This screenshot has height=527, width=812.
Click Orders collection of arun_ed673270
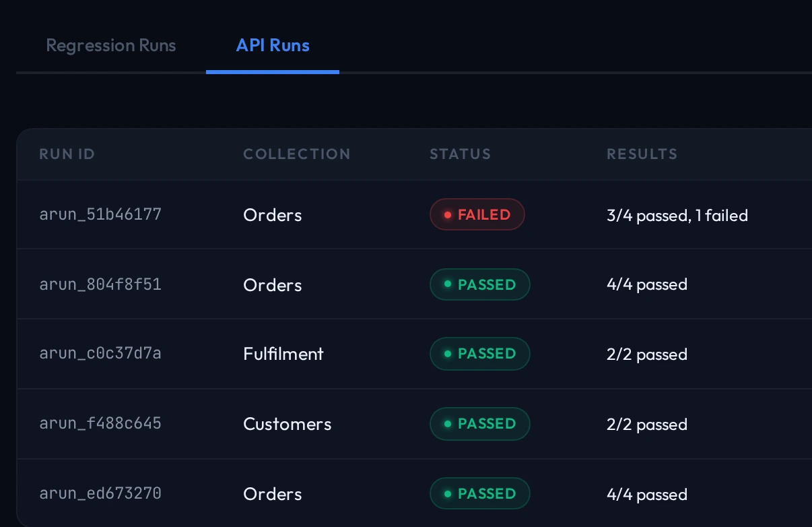pyautogui.click(x=273, y=494)
